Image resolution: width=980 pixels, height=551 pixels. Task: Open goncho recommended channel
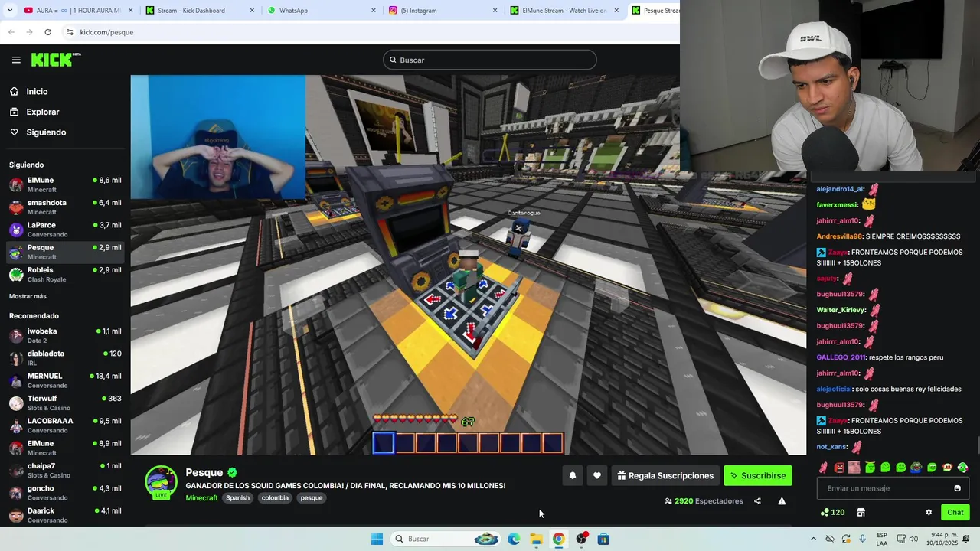click(x=65, y=492)
